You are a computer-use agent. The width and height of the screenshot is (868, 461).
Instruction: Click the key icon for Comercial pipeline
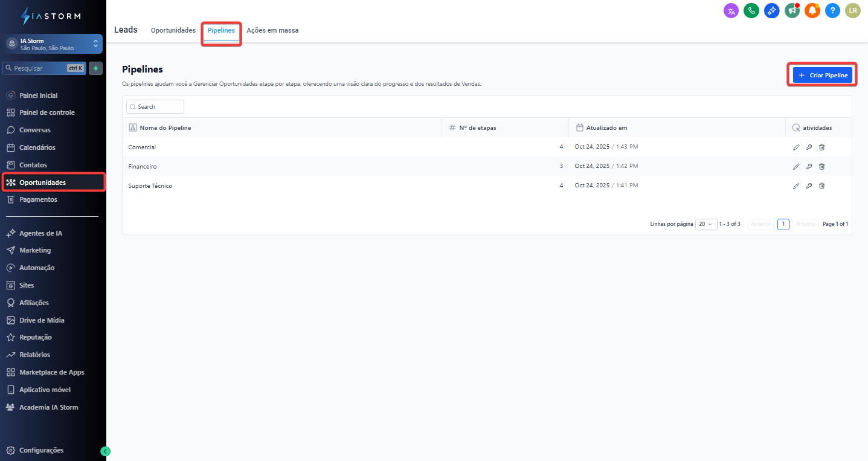(809, 147)
